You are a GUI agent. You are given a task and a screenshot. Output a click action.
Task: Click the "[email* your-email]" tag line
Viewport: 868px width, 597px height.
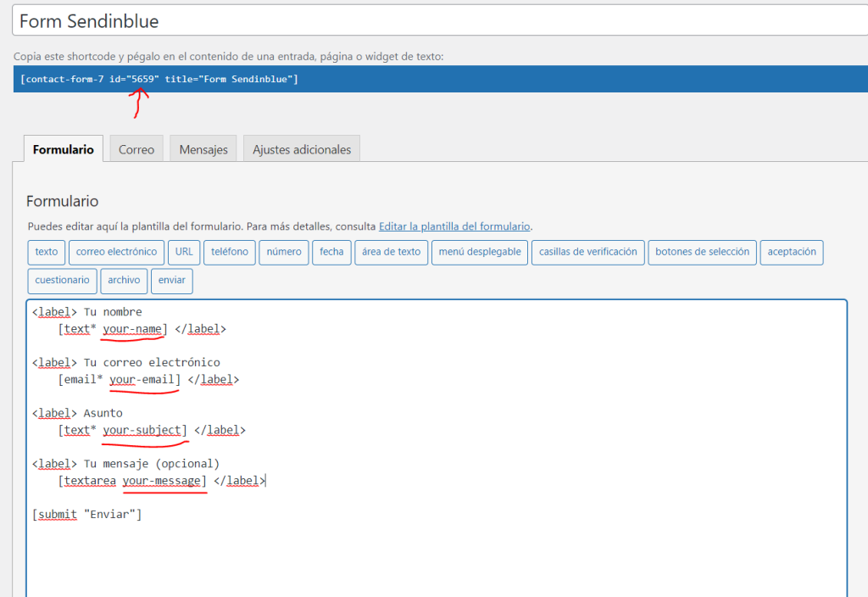pyautogui.click(x=148, y=379)
